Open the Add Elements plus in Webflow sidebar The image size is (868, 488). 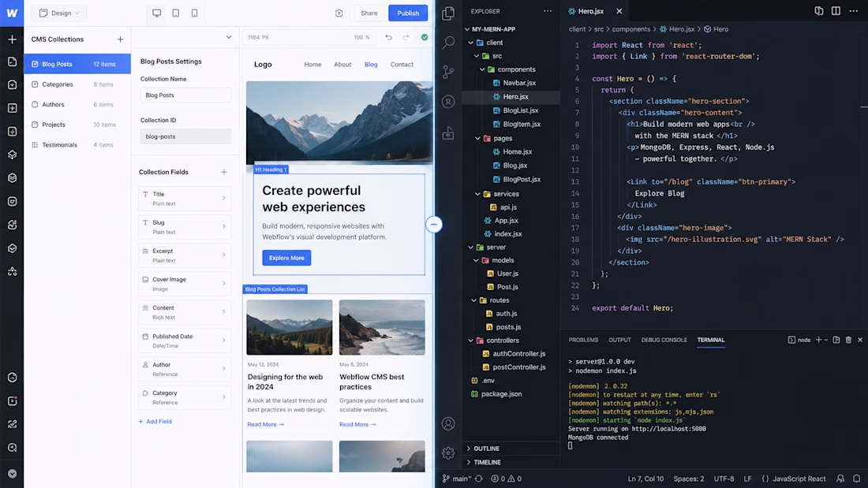point(12,39)
